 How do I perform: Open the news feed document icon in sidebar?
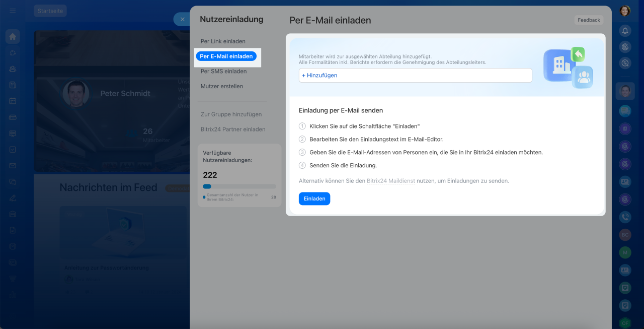(x=13, y=85)
